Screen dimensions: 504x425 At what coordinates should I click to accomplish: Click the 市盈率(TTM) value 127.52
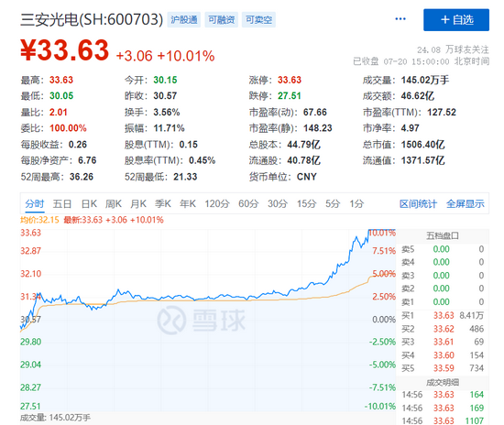(442, 112)
